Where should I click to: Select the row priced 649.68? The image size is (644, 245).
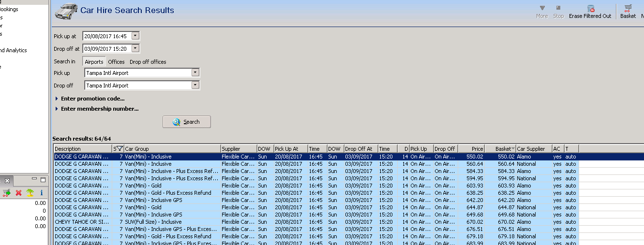point(348,215)
